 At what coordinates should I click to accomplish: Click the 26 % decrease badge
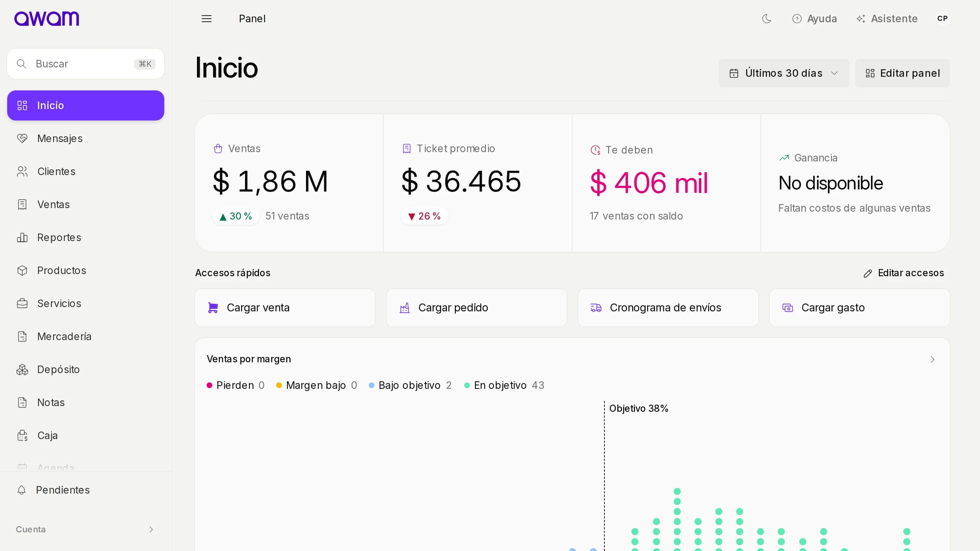tap(425, 216)
